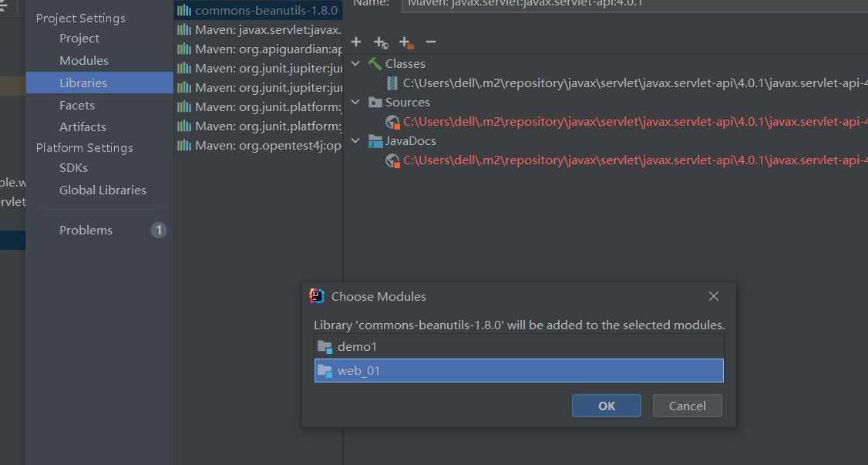Select the Sources folder icon
The width and height of the screenshot is (868, 465).
[x=375, y=103]
